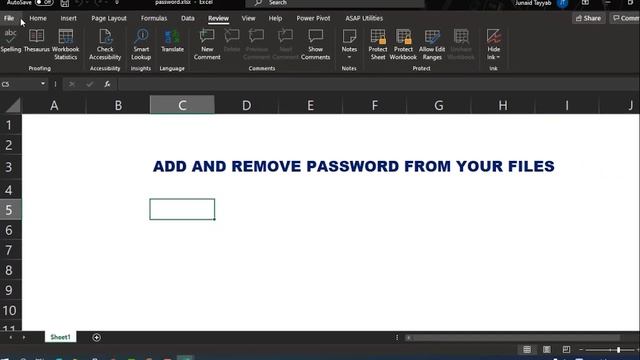Switch to Page Layout view in status bar
This screenshot has width=640, height=360.
547,350
